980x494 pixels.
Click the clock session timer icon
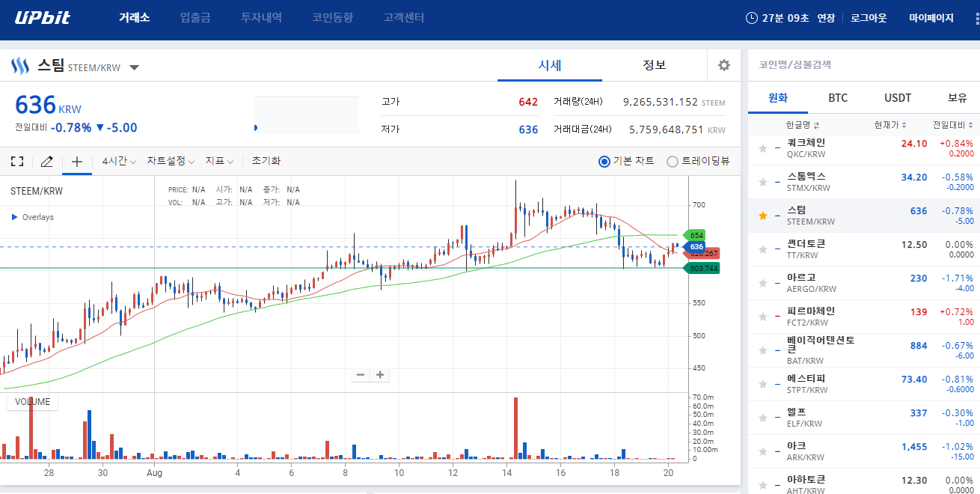(752, 18)
